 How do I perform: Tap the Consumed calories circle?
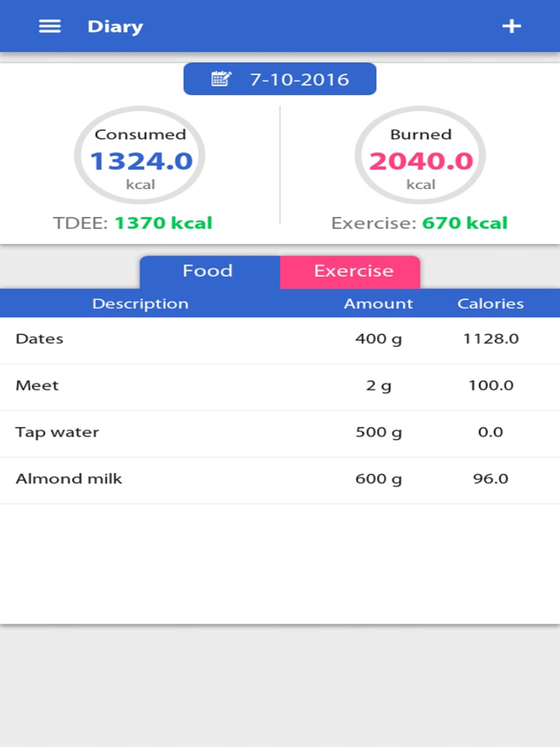(140, 156)
